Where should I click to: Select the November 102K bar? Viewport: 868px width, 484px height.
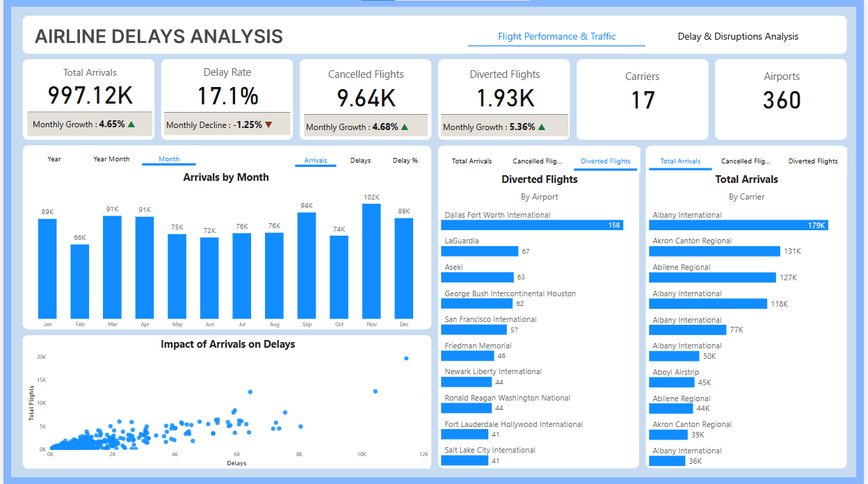[371, 261]
